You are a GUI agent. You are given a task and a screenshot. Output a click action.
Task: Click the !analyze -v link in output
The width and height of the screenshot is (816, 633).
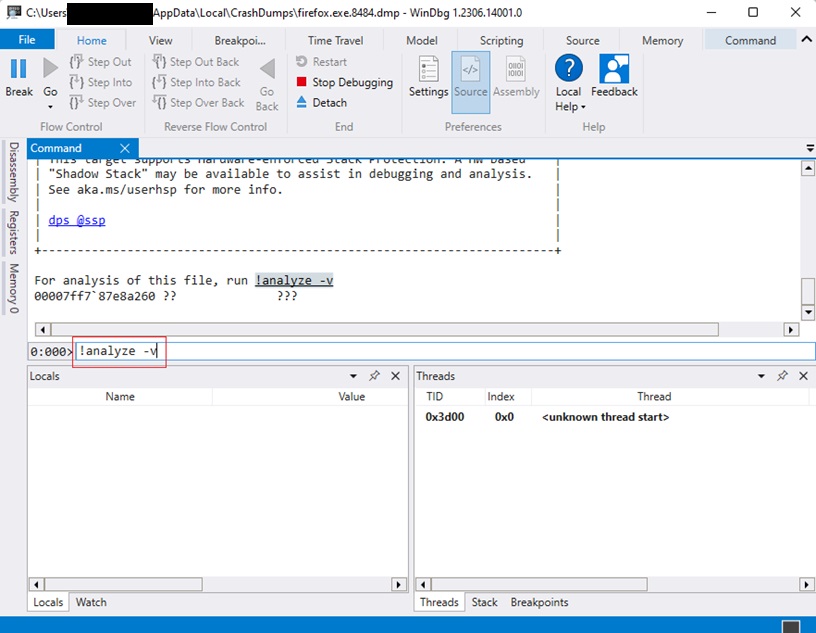(x=294, y=281)
